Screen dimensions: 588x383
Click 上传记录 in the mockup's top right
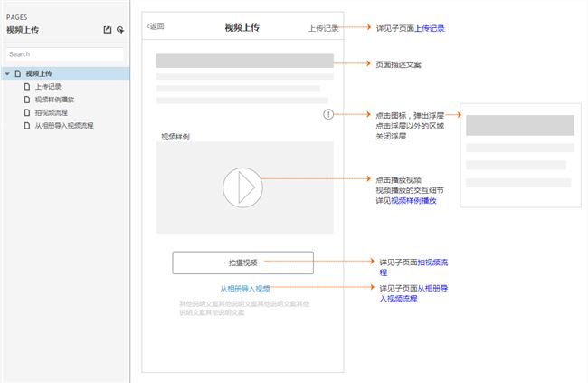pos(323,28)
